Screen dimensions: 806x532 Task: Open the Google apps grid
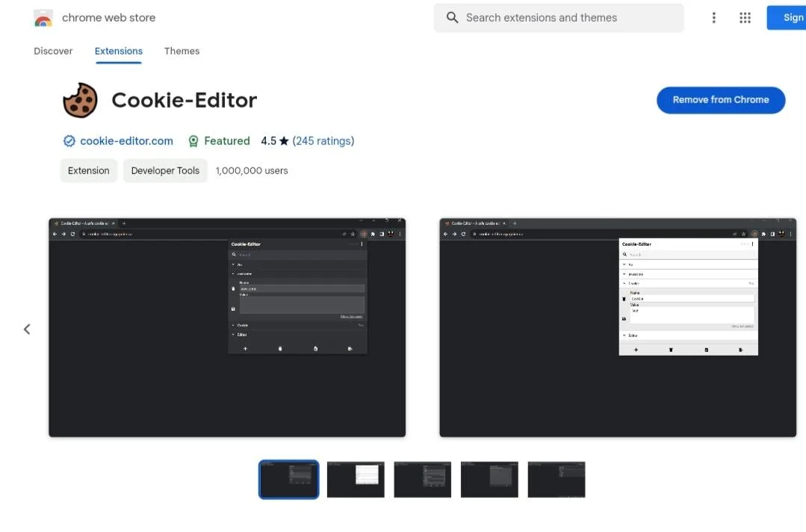click(745, 18)
